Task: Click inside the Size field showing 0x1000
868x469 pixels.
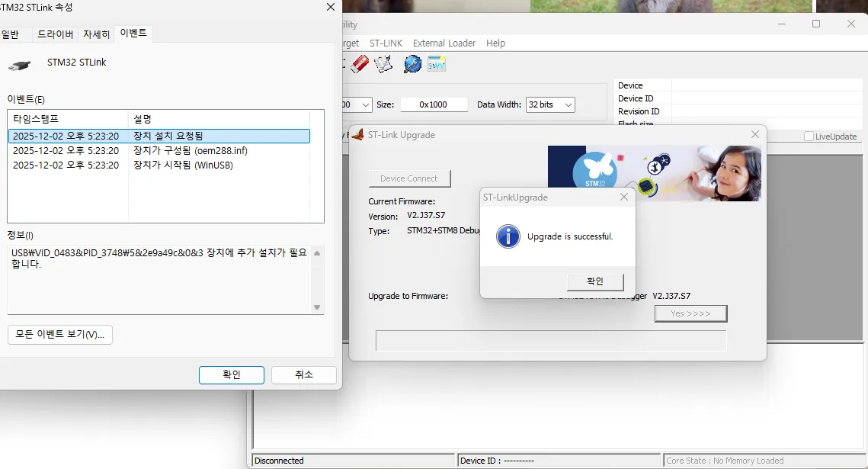Action: [434, 104]
